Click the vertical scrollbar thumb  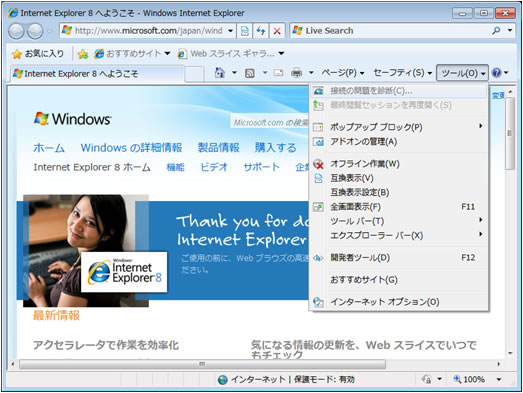pyautogui.click(x=509, y=133)
